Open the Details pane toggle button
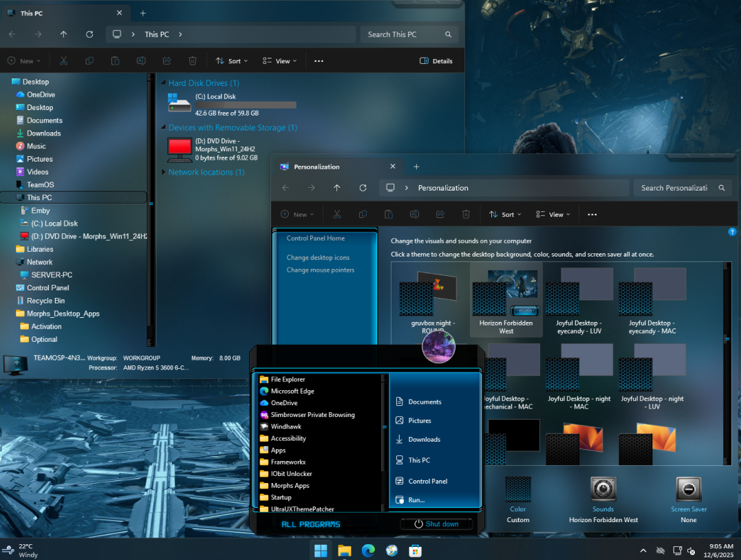 tap(436, 61)
